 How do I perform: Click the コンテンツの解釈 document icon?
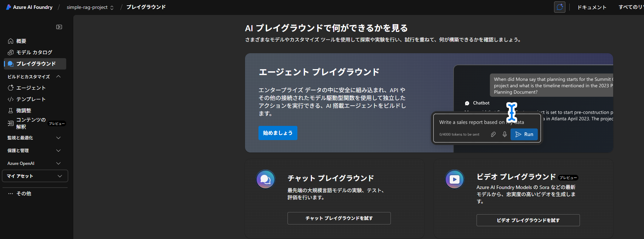[x=11, y=123]
